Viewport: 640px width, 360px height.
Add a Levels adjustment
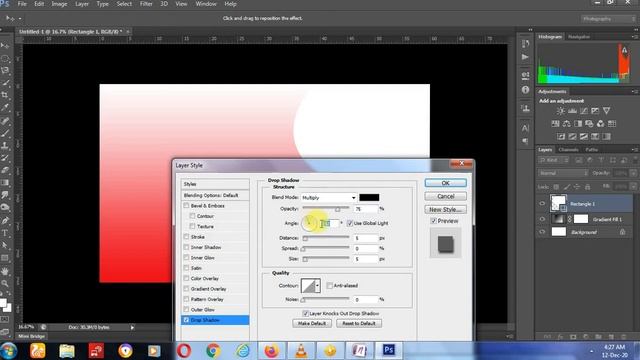point(572,111)
